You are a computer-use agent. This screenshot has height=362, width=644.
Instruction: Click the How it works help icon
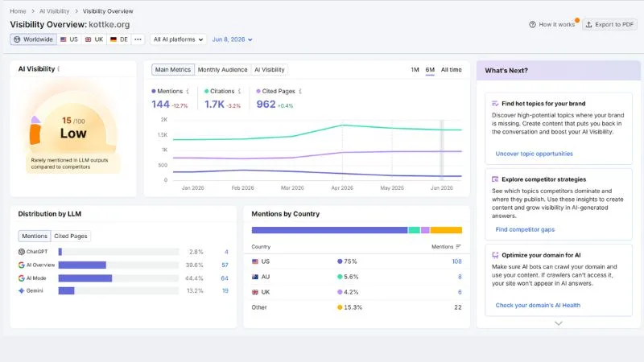(x=532, y=25)
